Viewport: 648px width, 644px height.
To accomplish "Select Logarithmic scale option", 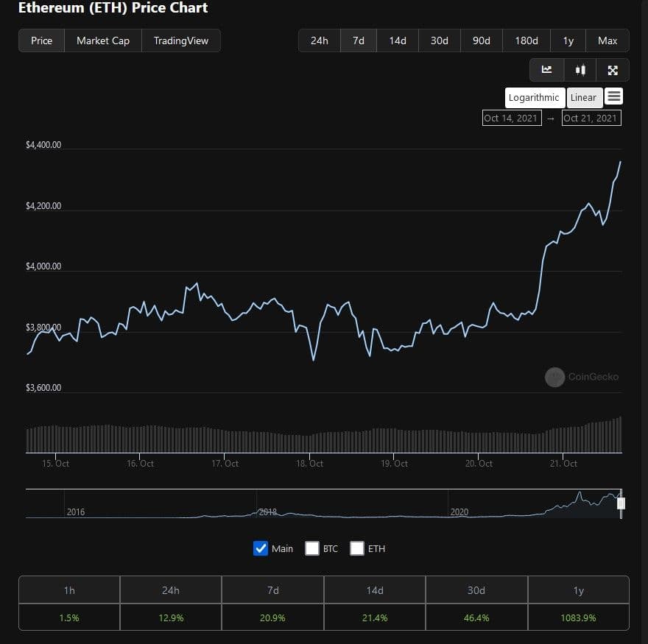I will click(x=535, y=97).
